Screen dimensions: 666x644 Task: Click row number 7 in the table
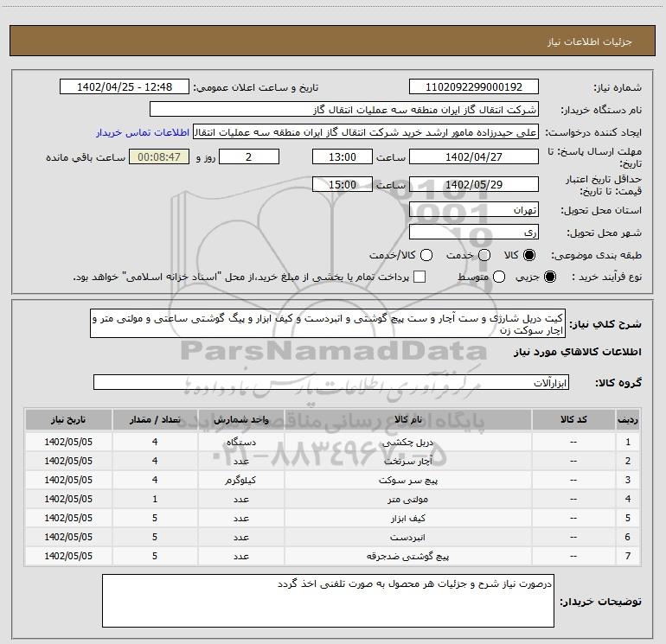(628, 556)
